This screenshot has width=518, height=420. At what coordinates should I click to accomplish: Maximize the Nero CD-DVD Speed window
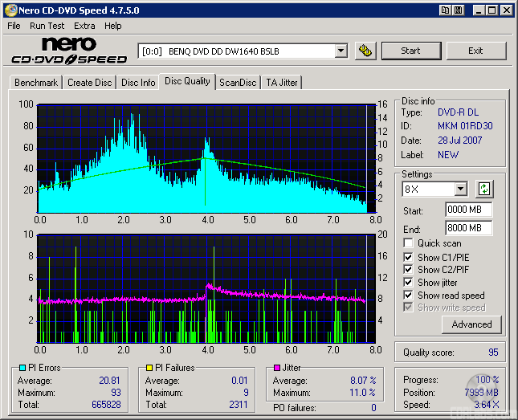(x=491, y=10)
